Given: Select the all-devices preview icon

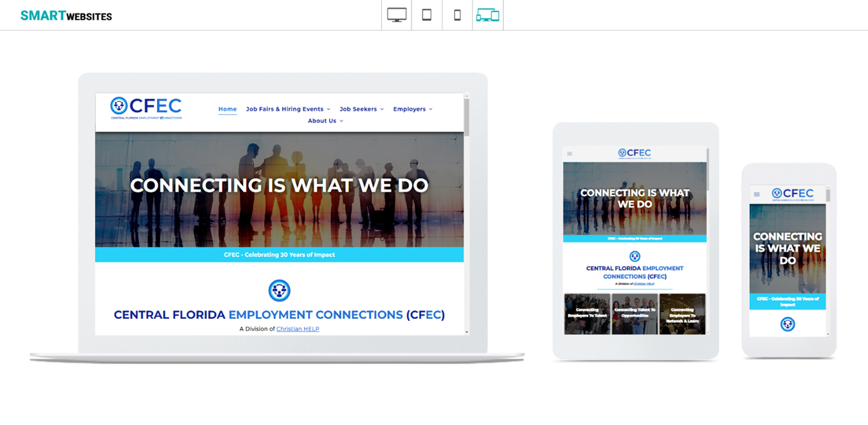Looking at the screenshot, I should [487, 15].
